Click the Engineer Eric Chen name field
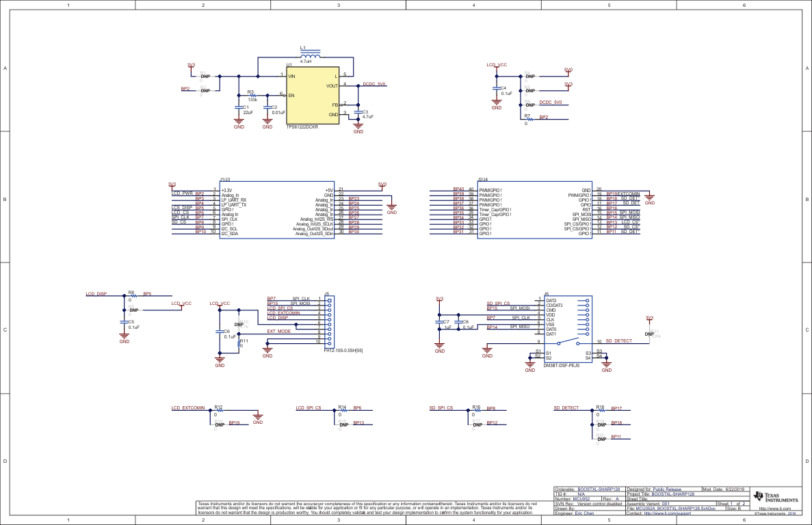 pyautogui.click(x=585, y=514)
